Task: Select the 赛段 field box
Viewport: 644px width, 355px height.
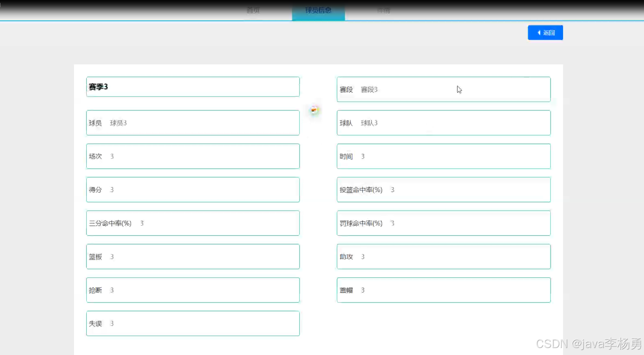Action: 443,89
